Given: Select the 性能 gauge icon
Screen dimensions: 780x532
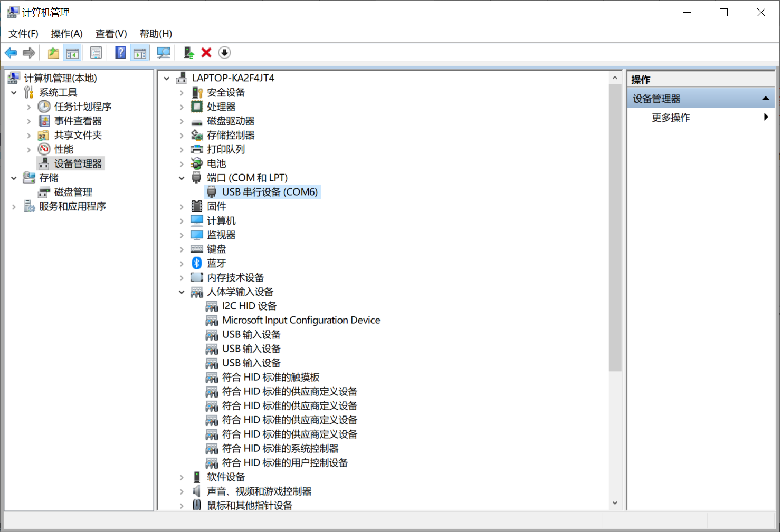Looking at the screenshot, I should point(44,149).
